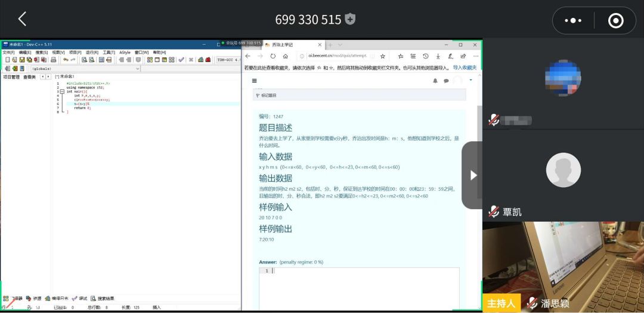
Task: Go to browser home page
Action: pyautogui.click(x=286, y=56)
